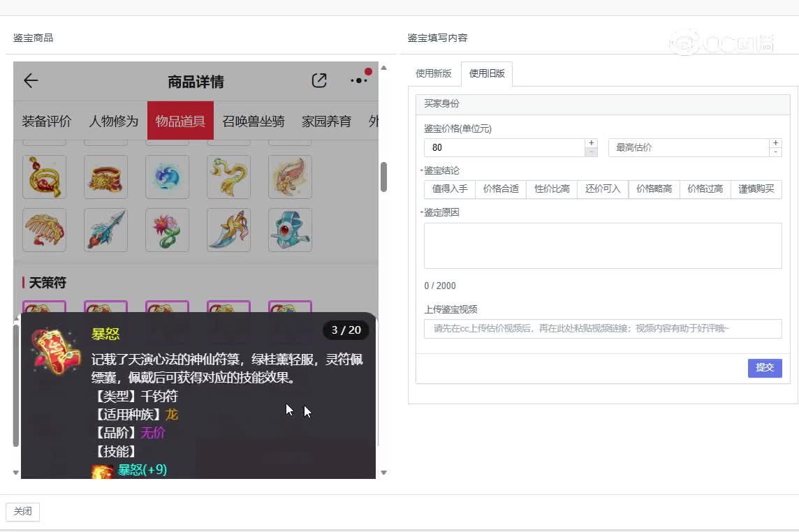799x532 pixels.
Task: Click the koi fish item icon
Action: tap(290, 177)
